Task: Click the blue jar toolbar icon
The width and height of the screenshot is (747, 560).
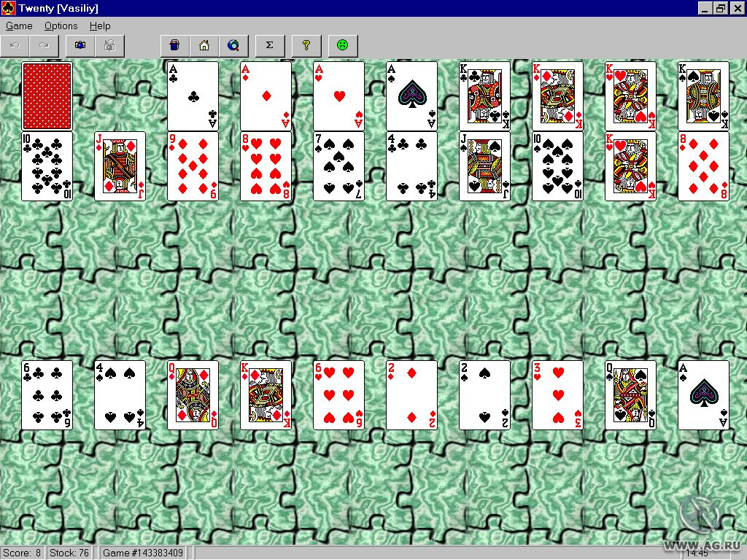Action: pos(175,46)
